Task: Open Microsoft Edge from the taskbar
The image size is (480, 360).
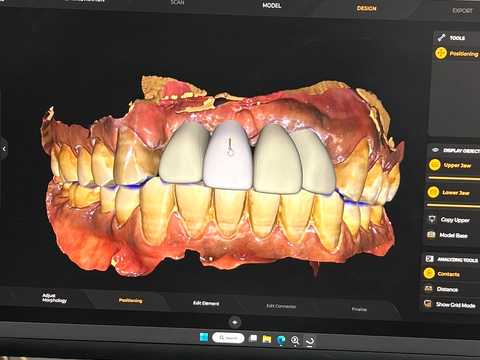Action: 281,340
